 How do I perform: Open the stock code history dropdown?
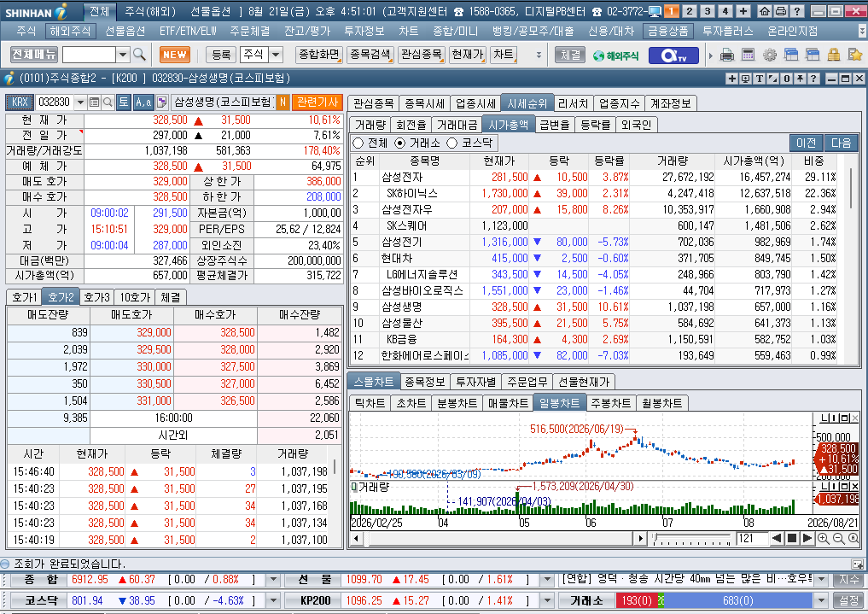pyautogui.click(x=80, y=102)
